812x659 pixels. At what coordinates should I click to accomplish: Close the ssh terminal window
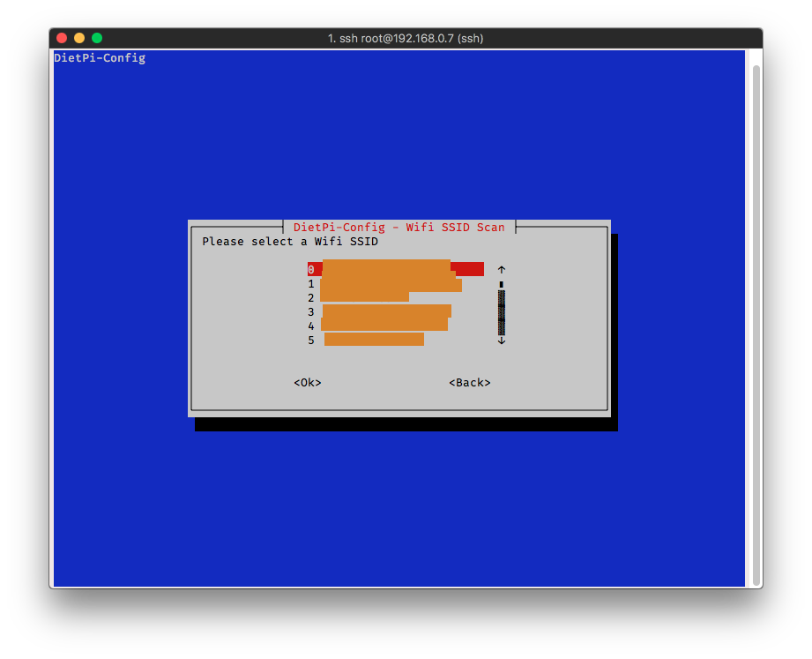[62, 38]
